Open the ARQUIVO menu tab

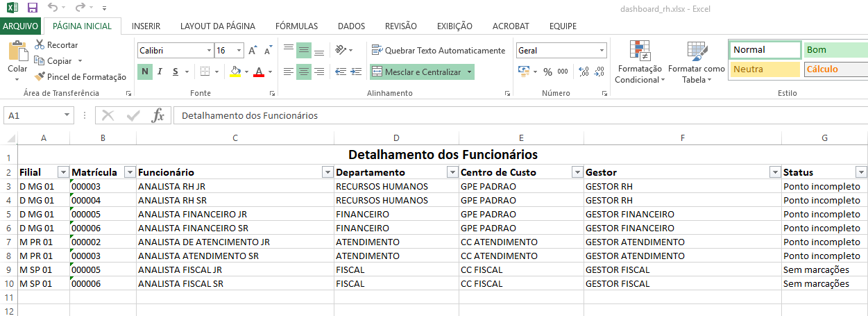tap(21, 26)
